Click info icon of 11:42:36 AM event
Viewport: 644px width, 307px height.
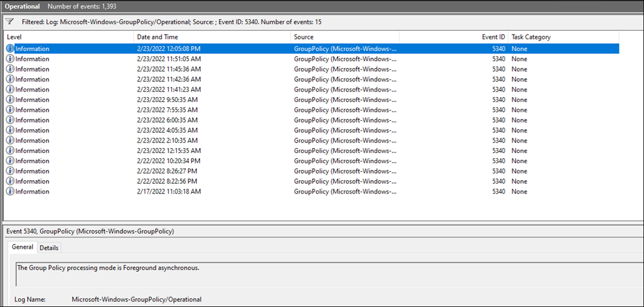pos(10,79)
